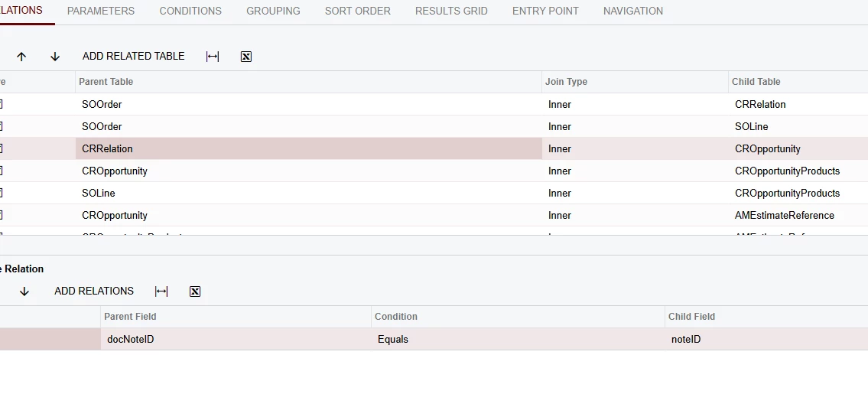Select SOOrder parent cell in CRRelation row
The height and width of the screenshot is (407, 868).
(309, 104)
